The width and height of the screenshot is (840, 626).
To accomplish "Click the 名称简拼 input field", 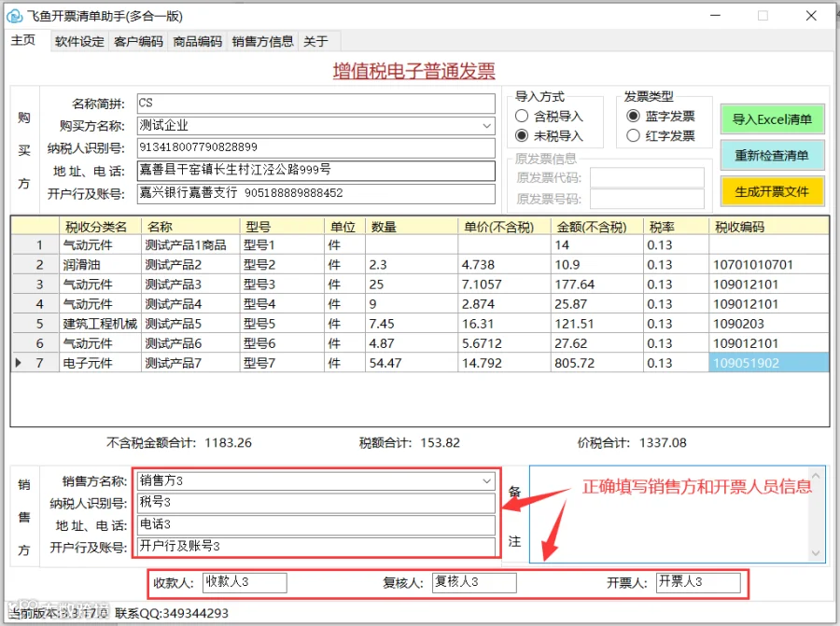I will point(316,104).
